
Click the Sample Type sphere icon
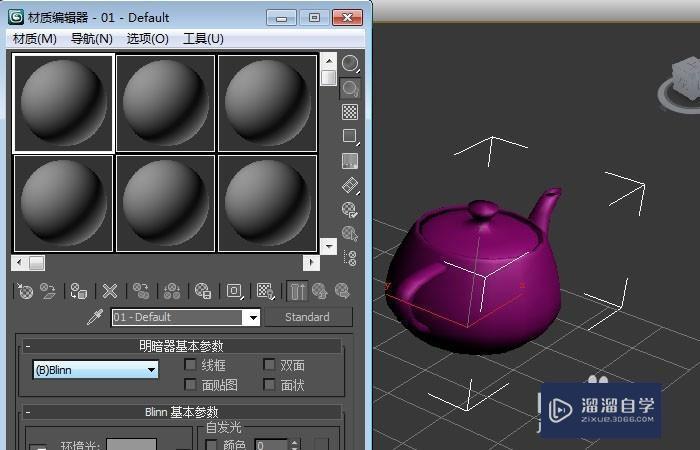pyautogui.click(x=350, y=63)
